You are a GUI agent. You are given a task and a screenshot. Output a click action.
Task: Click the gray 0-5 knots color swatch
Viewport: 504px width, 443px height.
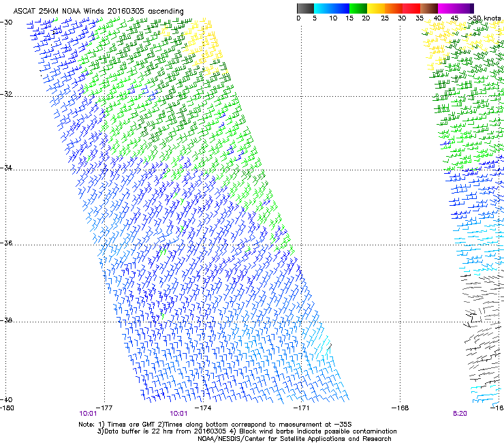(x=305, y=8)
